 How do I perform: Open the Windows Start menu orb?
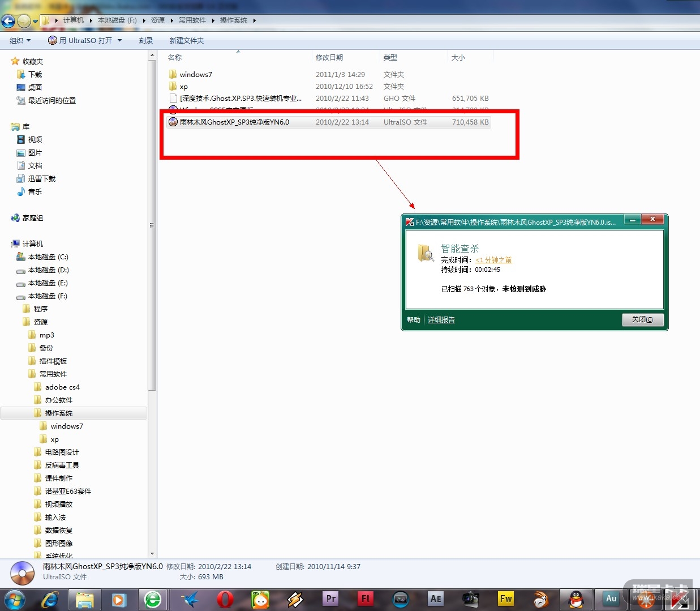pos(14,599)
